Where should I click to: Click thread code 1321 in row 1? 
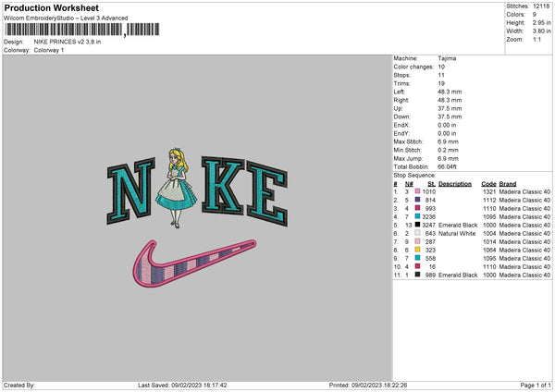coord(489,191)
